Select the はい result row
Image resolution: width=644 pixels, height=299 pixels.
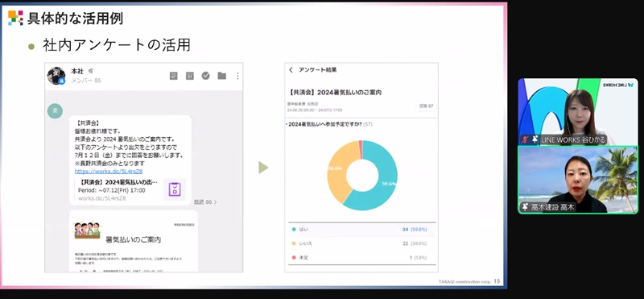point(361,230)
